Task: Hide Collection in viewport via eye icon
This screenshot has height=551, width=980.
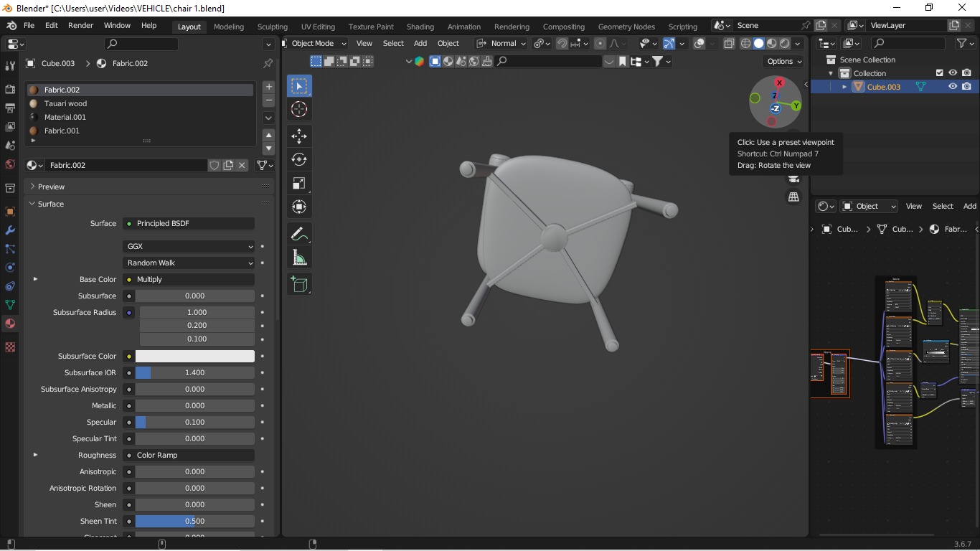Action: (x=953, y=73)
